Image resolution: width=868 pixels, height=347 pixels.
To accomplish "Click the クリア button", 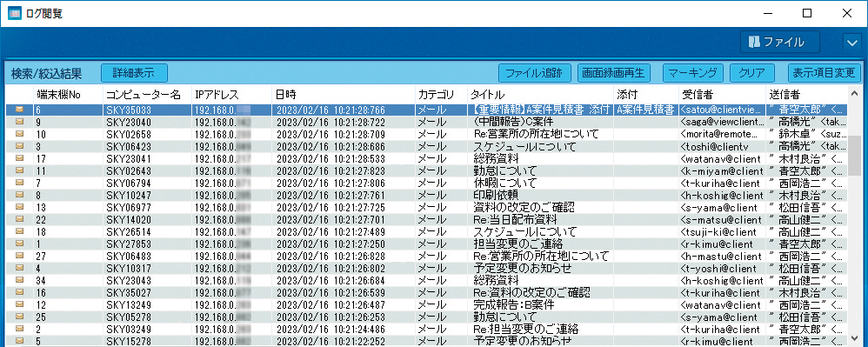I will click(x=751, y=72).
